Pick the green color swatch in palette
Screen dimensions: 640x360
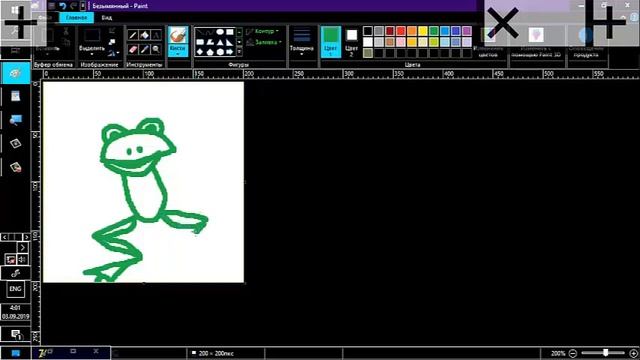coord(434,31)
